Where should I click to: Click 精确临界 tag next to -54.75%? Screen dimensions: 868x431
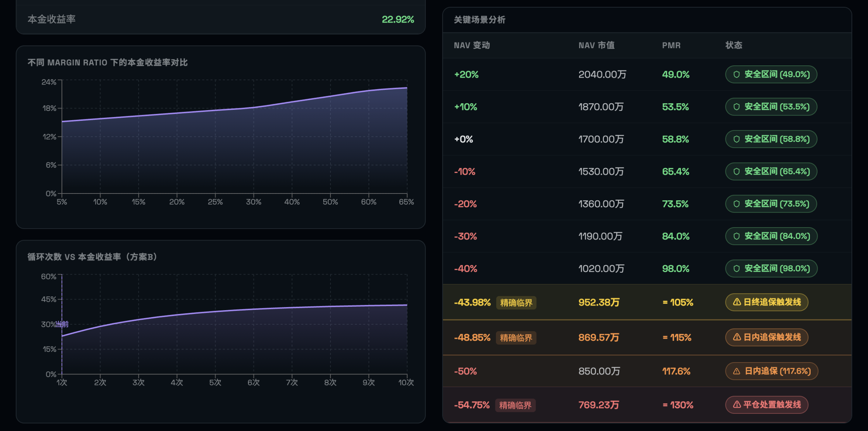(515, 405)
